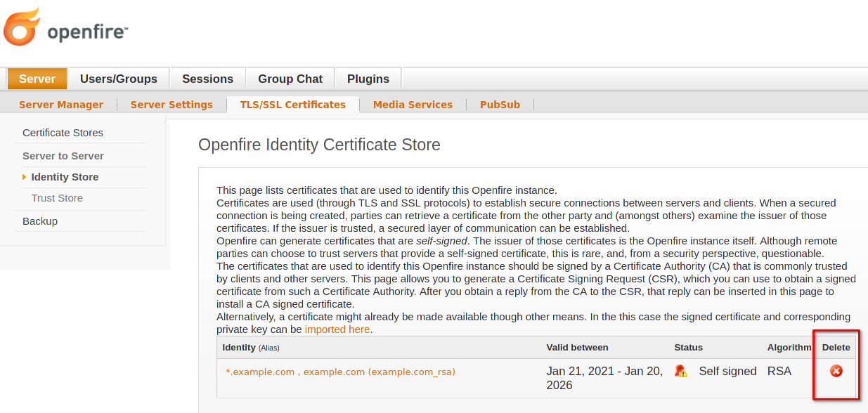Open the Media Services submenu

(x=413, y=105)
